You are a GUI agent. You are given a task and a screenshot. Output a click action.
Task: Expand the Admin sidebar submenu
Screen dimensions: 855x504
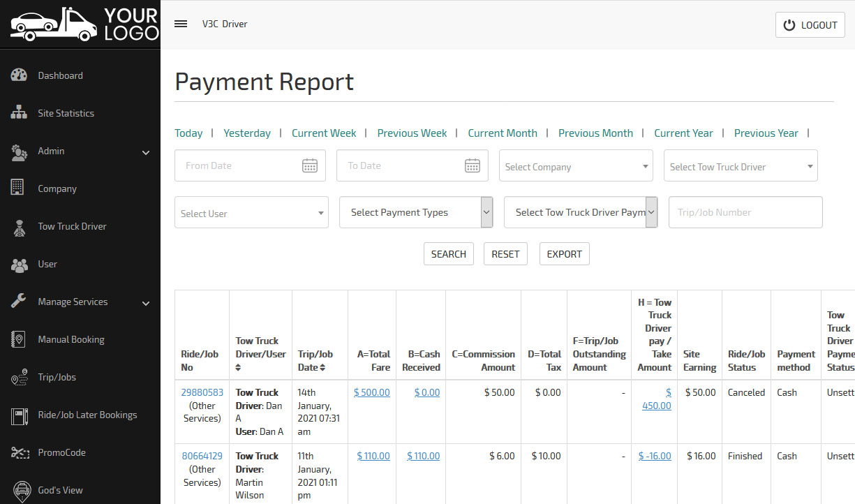[146, 152]
